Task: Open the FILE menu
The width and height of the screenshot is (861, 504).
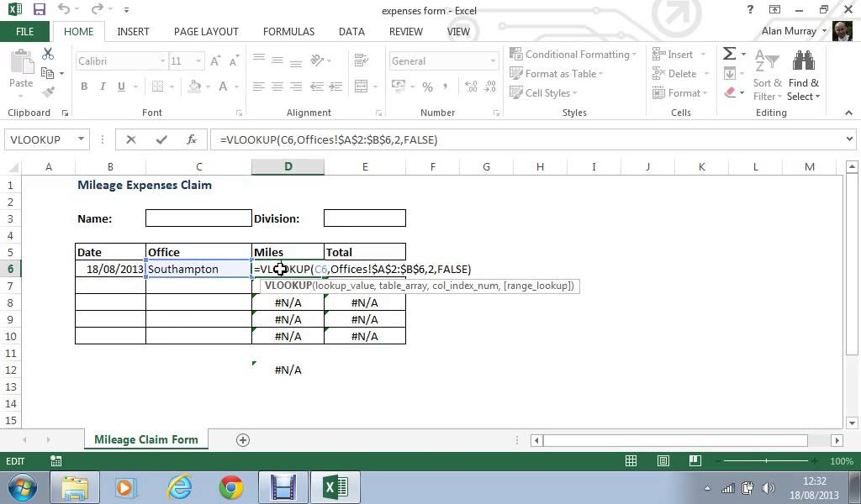Action: [25, 31]
